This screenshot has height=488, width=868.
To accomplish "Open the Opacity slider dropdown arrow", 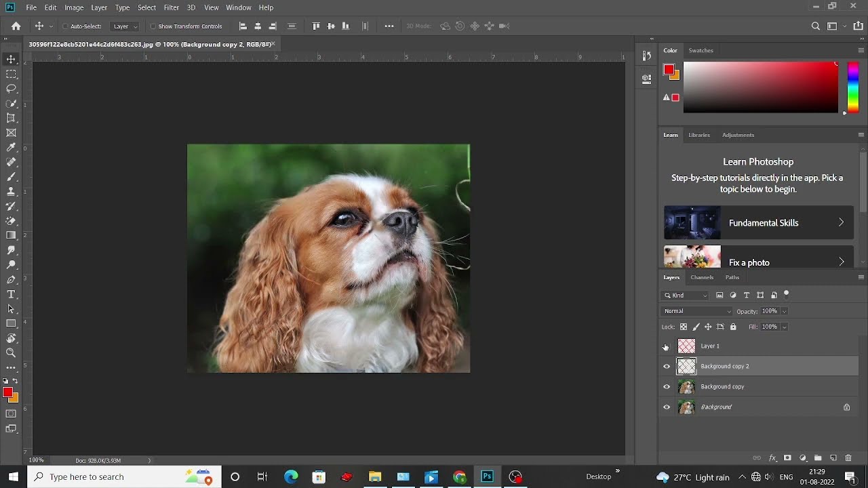I will pyautogui.click(x=785, y=311).
